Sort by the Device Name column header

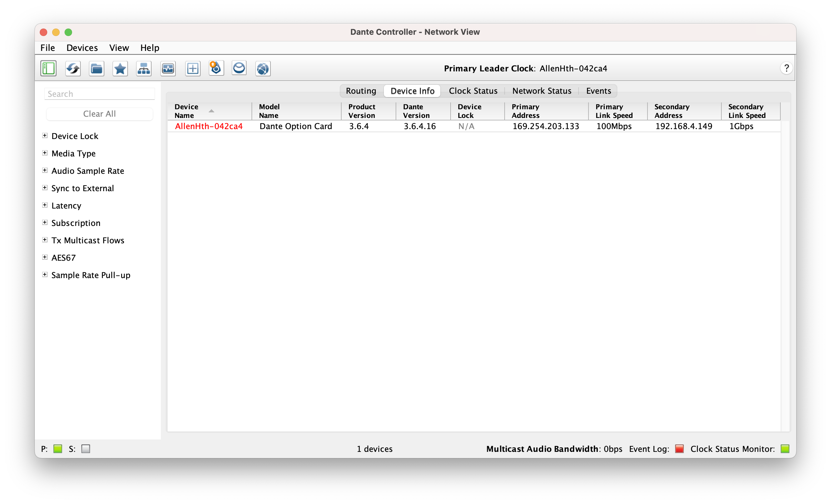pyautogui.click(x=209, y=111)
